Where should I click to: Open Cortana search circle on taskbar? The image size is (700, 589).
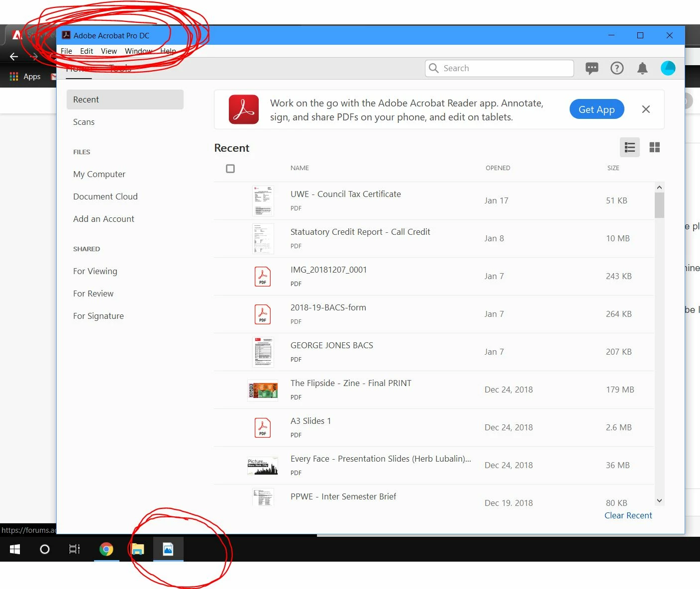click(45, 549)
